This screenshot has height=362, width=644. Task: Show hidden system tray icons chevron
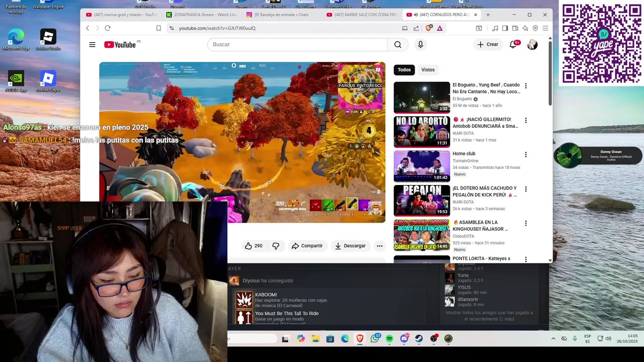coord(553,339)
